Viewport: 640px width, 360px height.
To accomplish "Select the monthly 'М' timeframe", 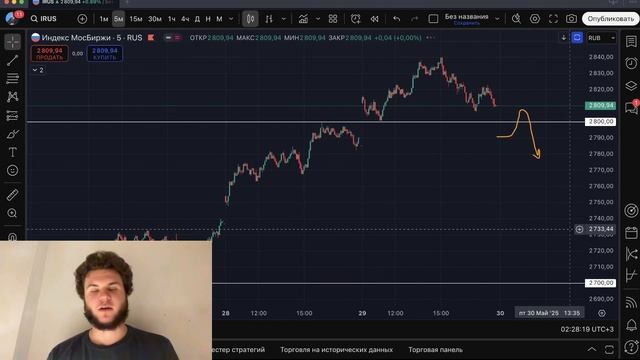I will [219, 19].
